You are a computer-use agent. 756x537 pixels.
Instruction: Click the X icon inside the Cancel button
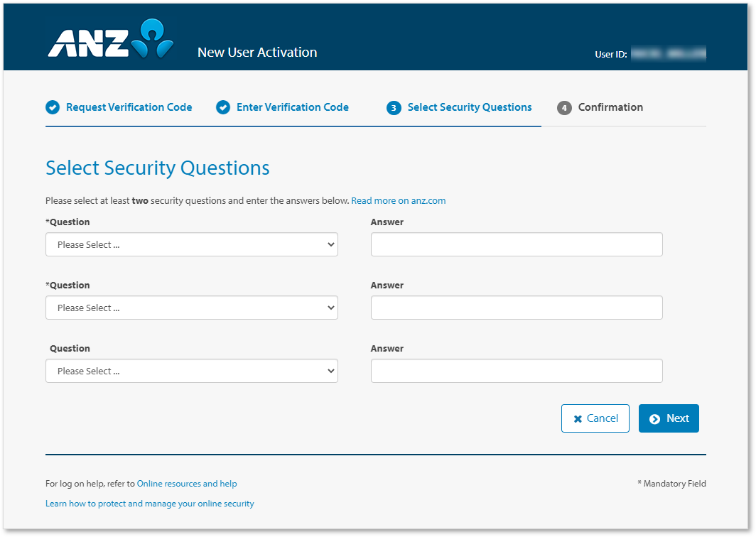click(x=577, y=418)
